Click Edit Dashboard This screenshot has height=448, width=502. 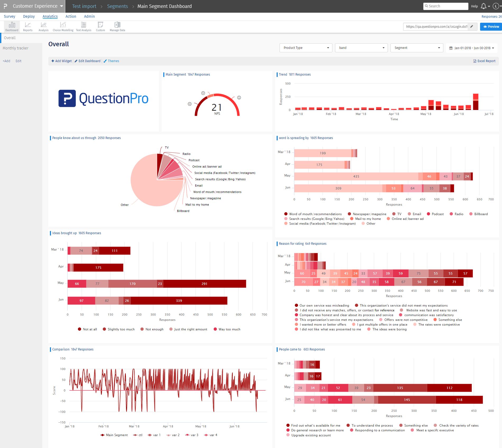tap(87, 61)
